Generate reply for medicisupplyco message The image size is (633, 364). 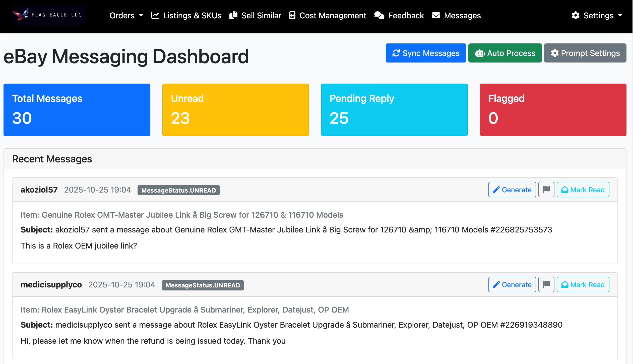click(x=512, y=284)
